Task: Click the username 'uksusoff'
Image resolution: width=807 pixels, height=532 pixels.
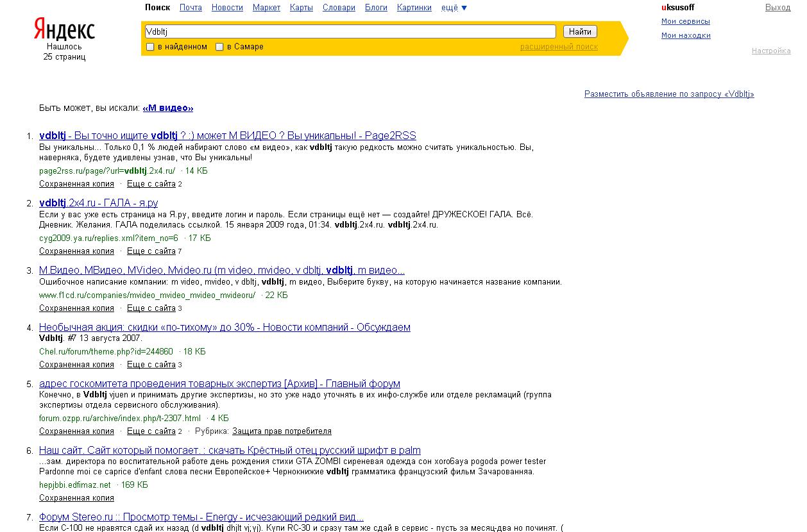Action: 677,8
